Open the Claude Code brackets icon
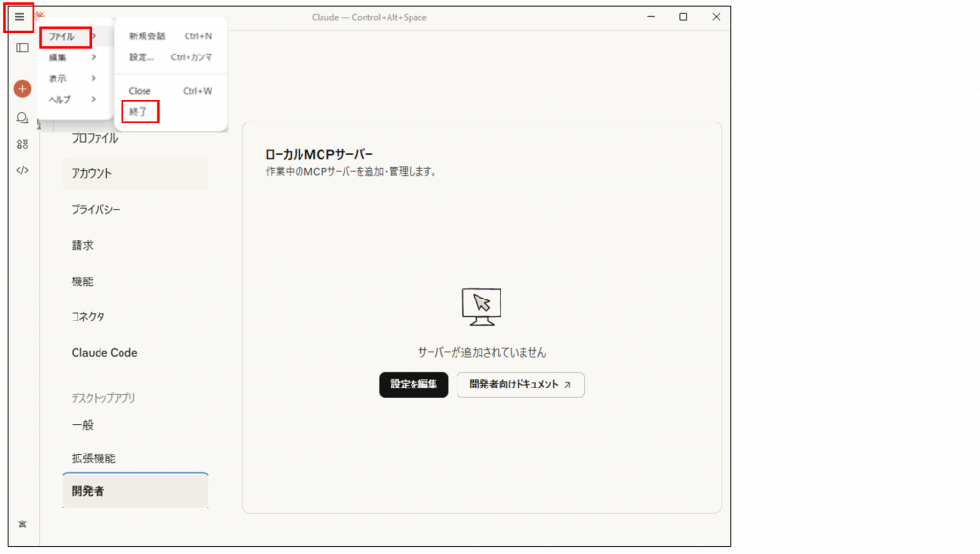 coord(22,170)
